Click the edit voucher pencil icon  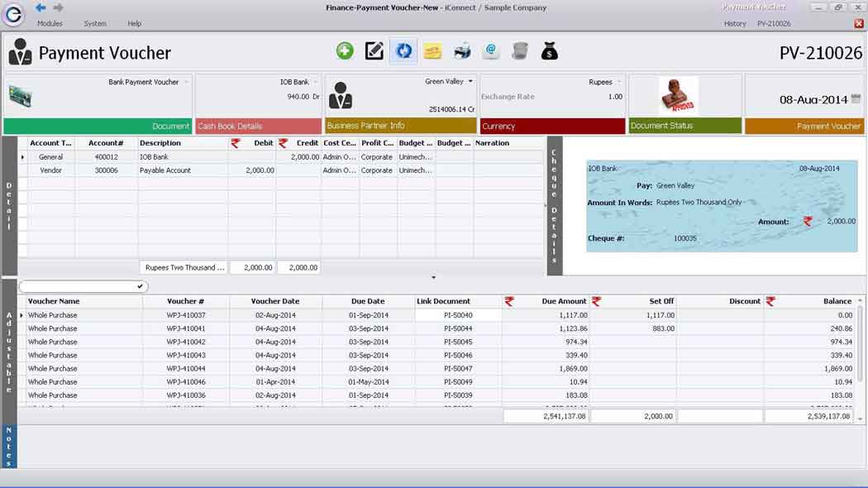pos(374,51)
